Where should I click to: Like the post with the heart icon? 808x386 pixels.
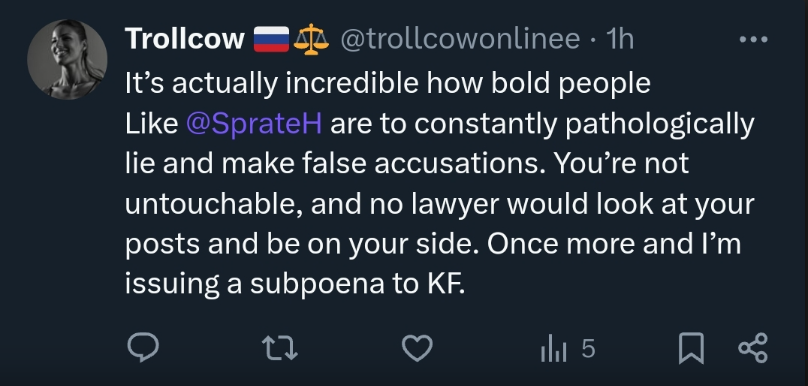[x=417, y=348]
